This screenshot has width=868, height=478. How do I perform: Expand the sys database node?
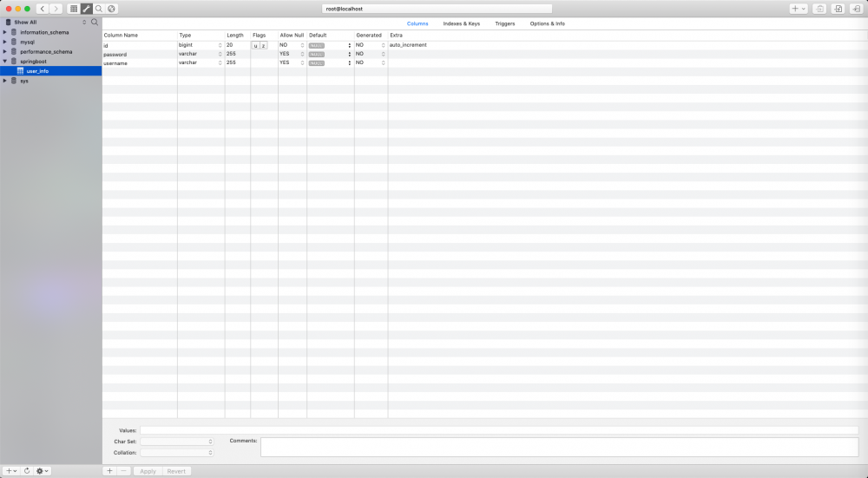click(5, 81)
